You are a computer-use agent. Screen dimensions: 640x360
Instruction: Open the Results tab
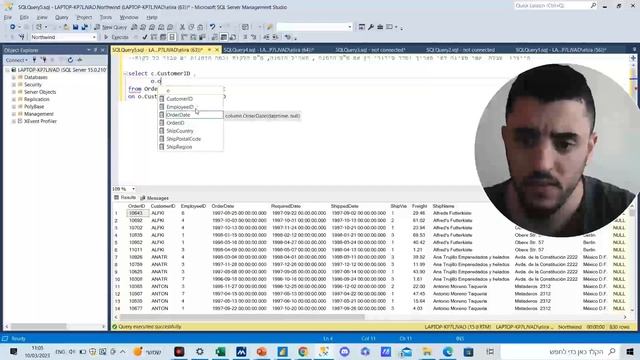(125, 198)
